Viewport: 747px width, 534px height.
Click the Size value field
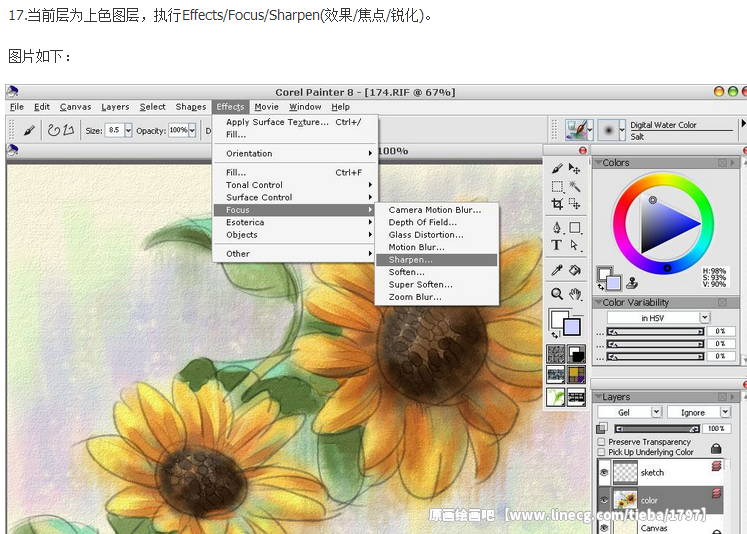tap(114, 130)
